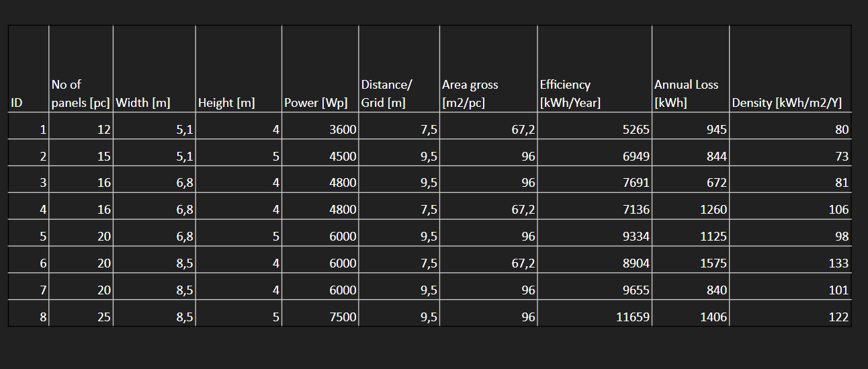
Task: Select the density cell showing 133
Action: click(x=838, y=263)
